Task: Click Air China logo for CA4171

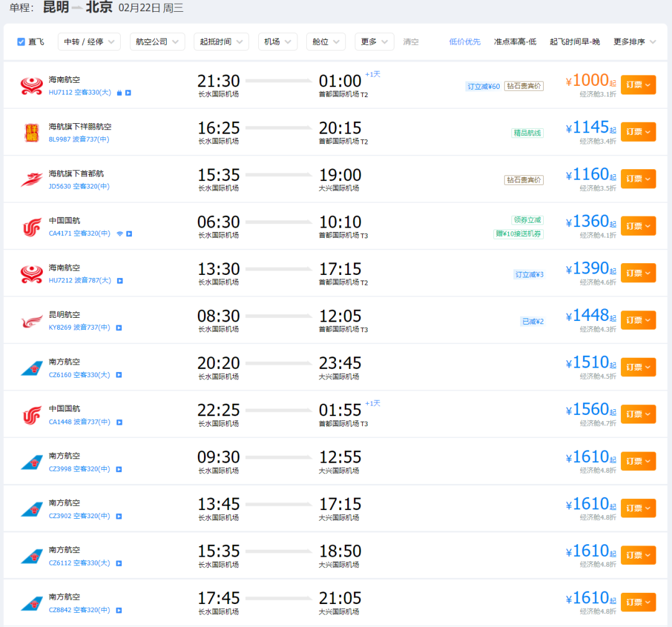Action: (32, 227)
